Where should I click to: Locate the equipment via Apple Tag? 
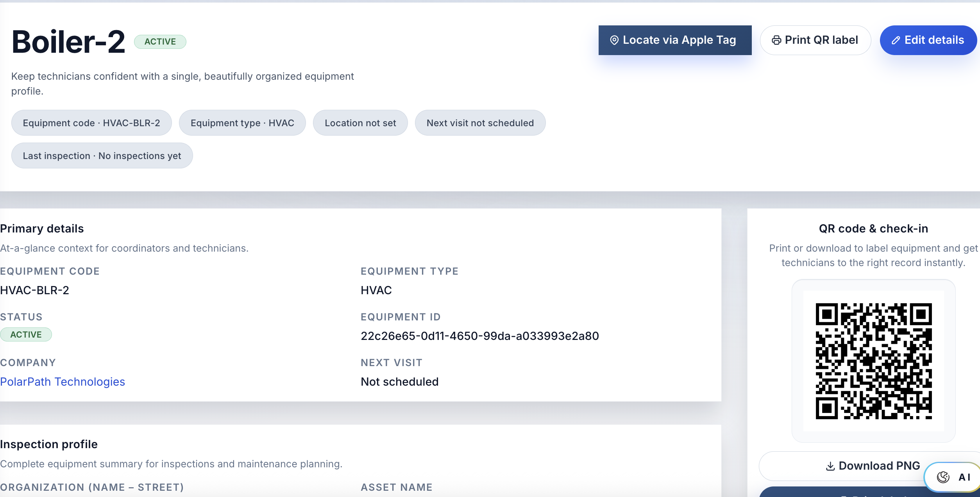tap(675, 40)
